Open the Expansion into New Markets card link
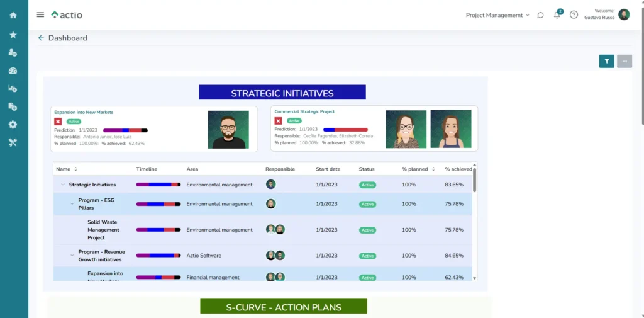644x318 pixels. point(84,112)
